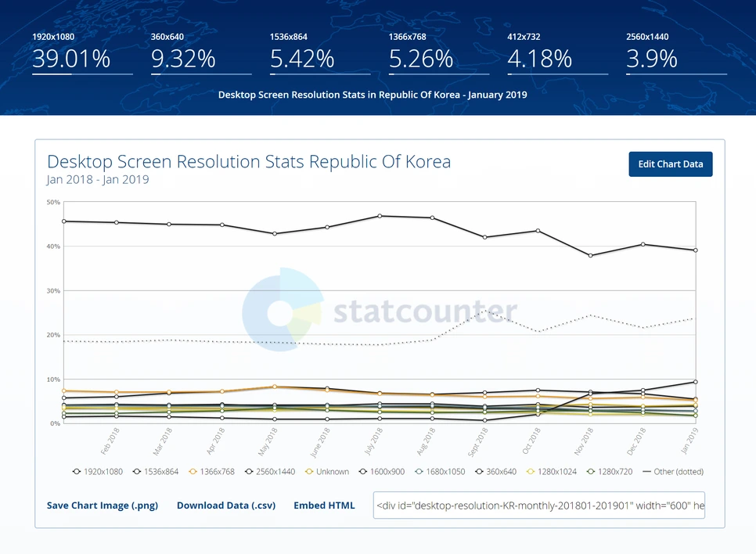Toggle 1536x864 series in chart legend
756x554 pixels.
click(x=156, y=472)
